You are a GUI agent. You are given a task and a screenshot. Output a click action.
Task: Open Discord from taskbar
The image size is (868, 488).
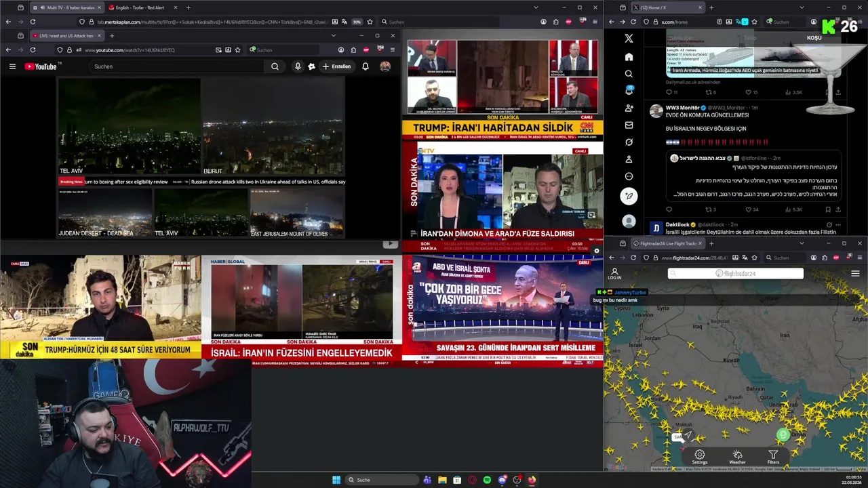click(x=502, y=480)
